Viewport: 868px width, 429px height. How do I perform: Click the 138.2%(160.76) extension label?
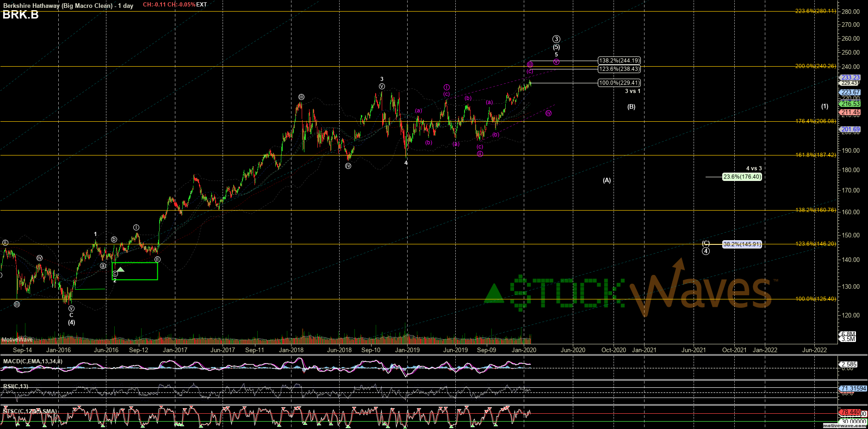816,210
